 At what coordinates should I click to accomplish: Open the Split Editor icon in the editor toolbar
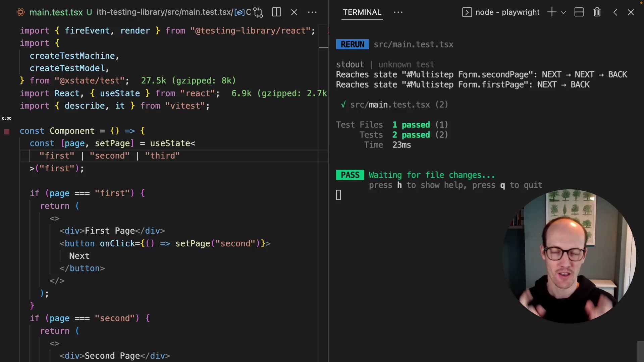tap(276, 12)
